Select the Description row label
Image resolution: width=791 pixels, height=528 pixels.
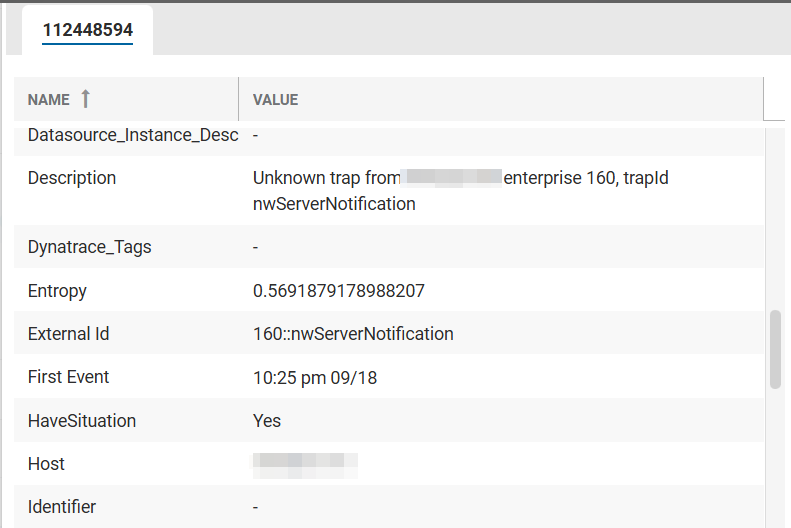[72, 178]
